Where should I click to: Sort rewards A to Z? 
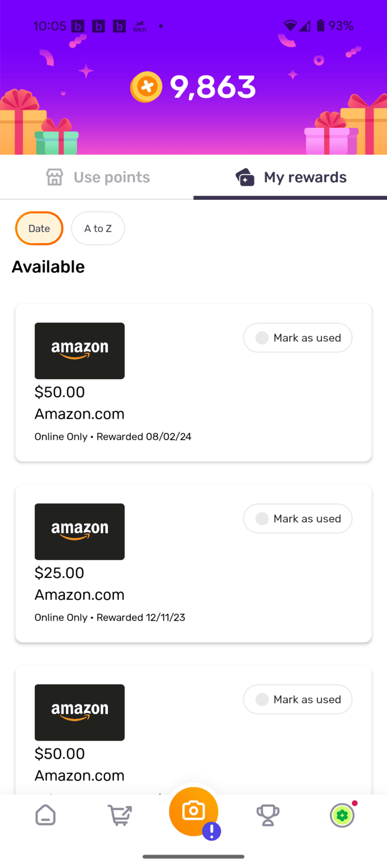pyautogui.click(x=98, y=229)
